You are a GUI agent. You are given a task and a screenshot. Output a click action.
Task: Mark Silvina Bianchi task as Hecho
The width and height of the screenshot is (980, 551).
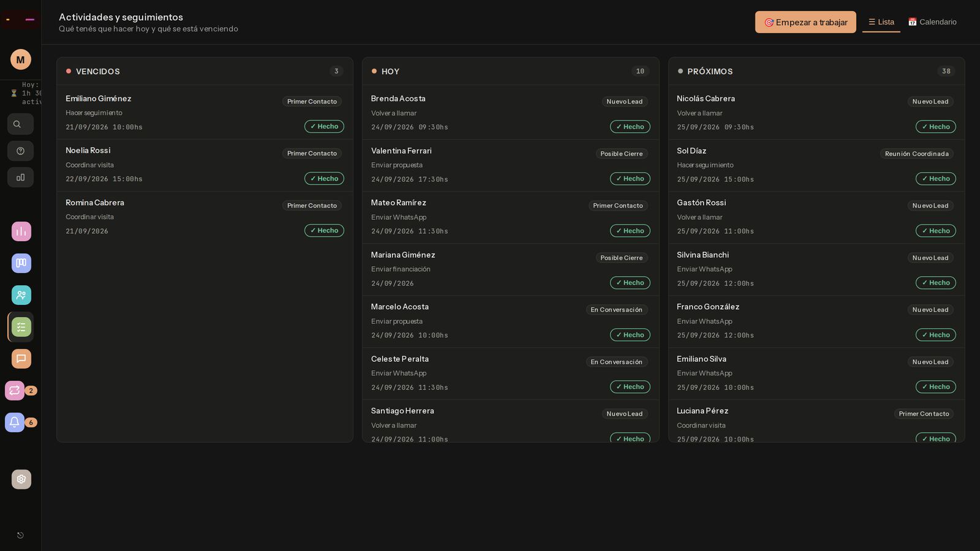click(935, 283)
